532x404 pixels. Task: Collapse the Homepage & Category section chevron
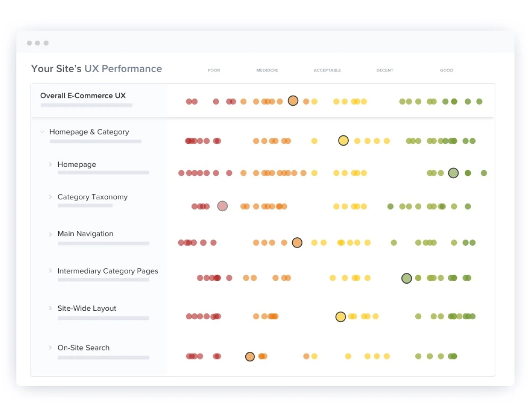tap(42, 132)
